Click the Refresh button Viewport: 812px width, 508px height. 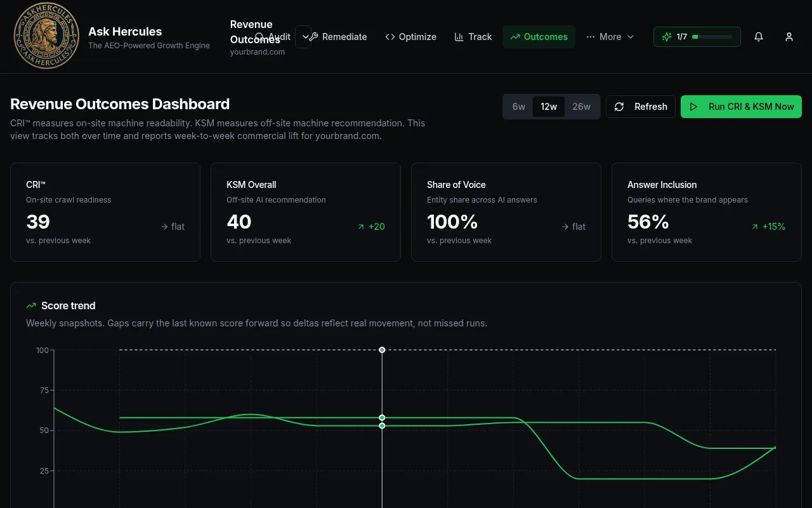[641, 107]
